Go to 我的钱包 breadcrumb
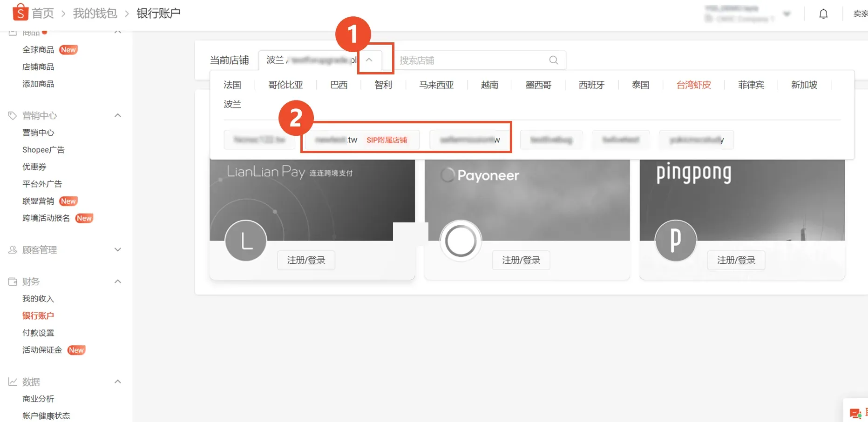The height and width of the screenshot is (422, 868). click(95, 13)
